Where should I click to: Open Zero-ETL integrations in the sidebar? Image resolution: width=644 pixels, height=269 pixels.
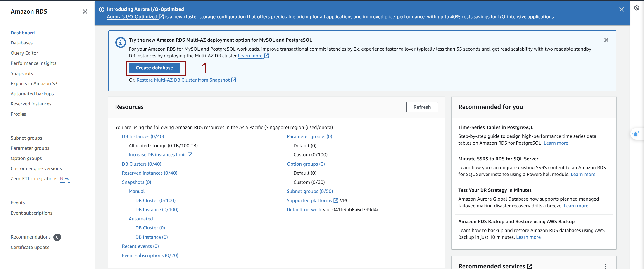tap(34, 179)
